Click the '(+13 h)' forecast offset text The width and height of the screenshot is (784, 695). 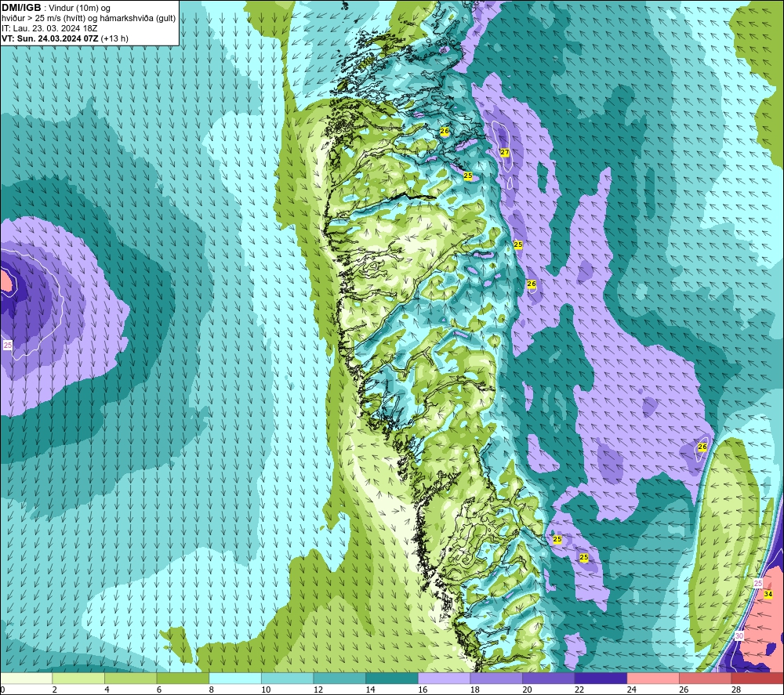pyautogui.click(x=114, y=38)
